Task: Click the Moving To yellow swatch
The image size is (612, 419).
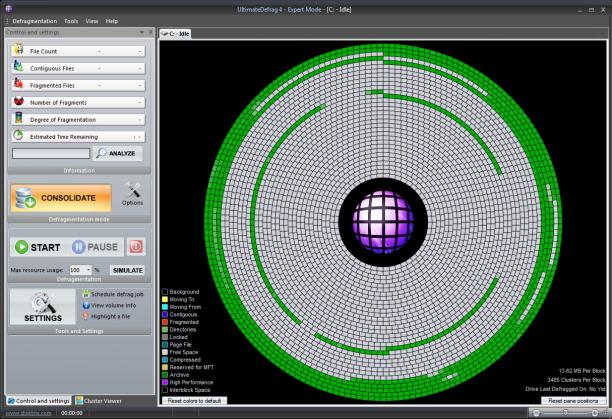Action: coord(165,299)
